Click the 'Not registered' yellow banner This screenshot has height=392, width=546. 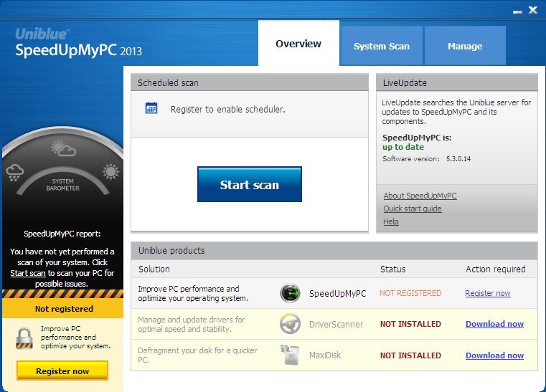[x=63, y=309]
